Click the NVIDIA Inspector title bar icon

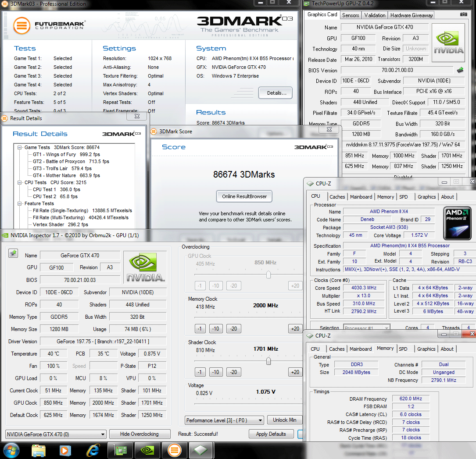5,235
